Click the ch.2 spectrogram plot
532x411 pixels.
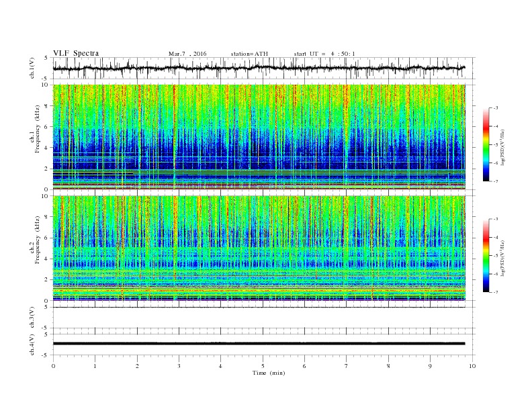259,248
